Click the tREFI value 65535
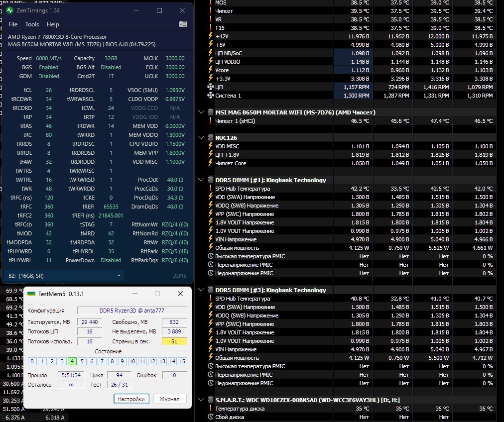Image resolution: width=504 pixels, height=422 pixels. (111, 207)
